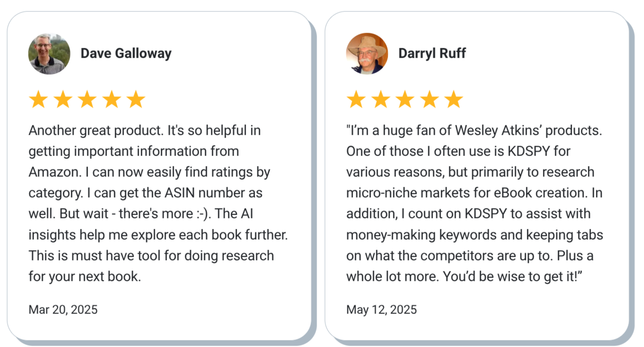
Task: Click the Mar 20, 2025 review date
Action: 63,310
